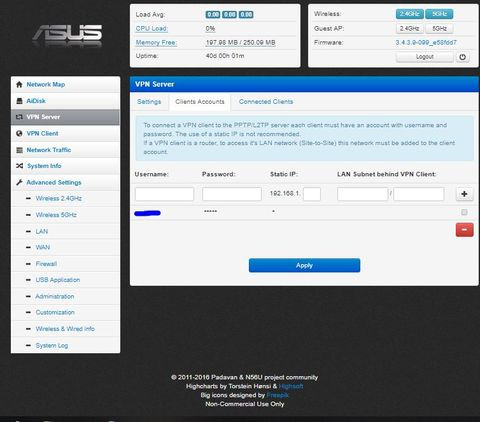Click the memory value 197.98 MB / 250.09 MB

pyautogui.click(x=241, y=43)
